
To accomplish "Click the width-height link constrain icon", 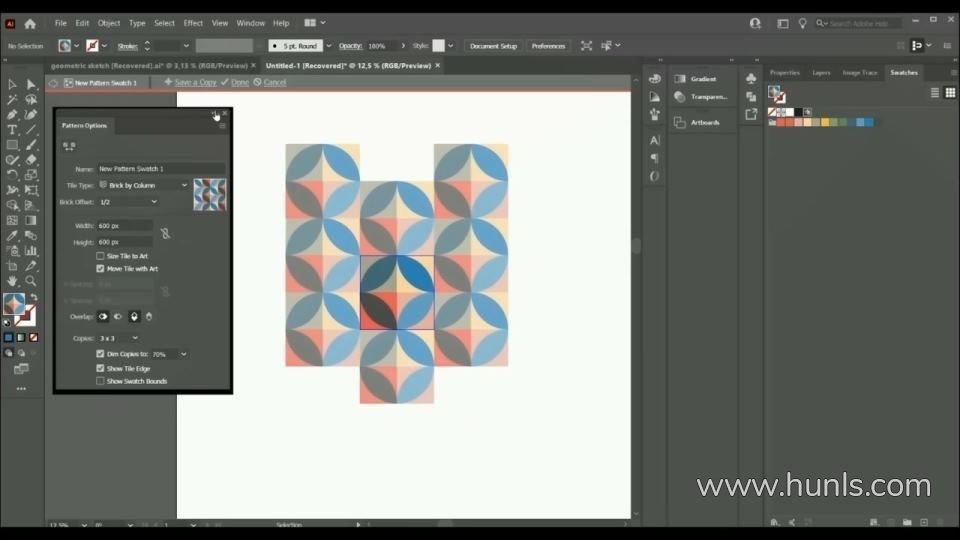I will 165,234.
